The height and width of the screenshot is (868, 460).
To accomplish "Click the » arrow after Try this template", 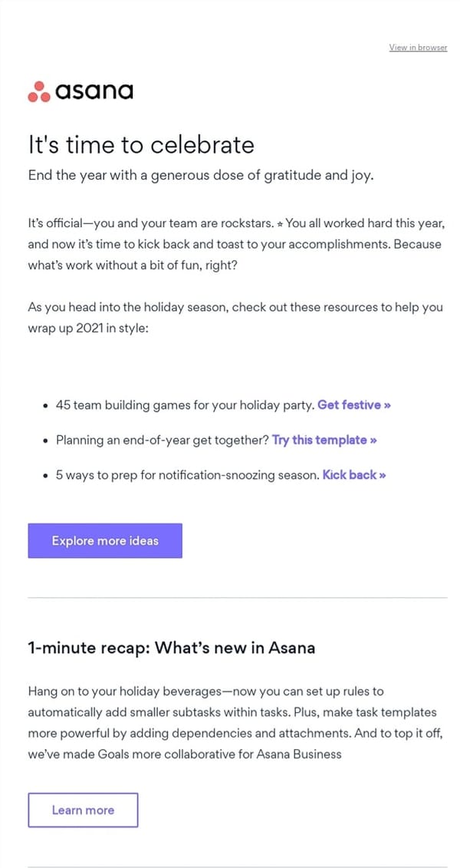I will pos(372,440).
